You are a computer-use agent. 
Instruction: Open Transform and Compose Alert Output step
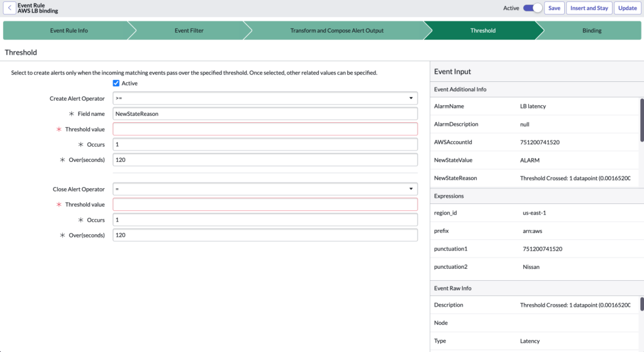(x=336, y=30)
